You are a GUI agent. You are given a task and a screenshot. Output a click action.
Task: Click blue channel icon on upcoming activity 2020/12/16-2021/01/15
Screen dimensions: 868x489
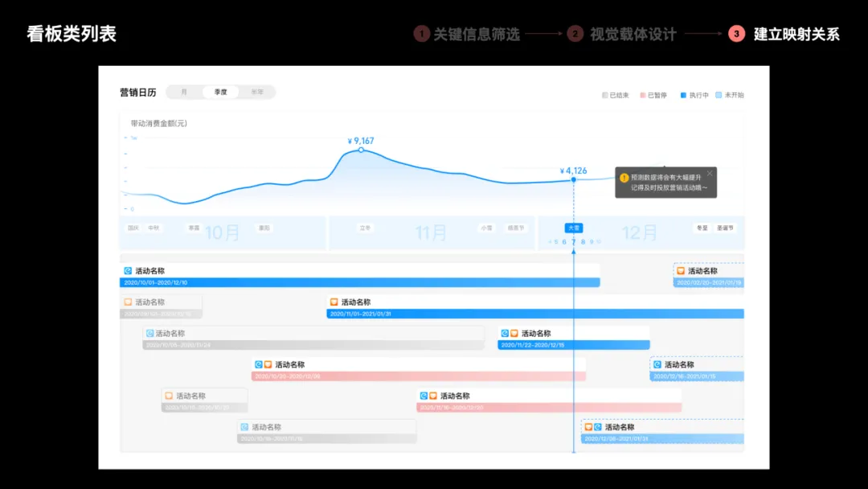click(x=657, y=364)
